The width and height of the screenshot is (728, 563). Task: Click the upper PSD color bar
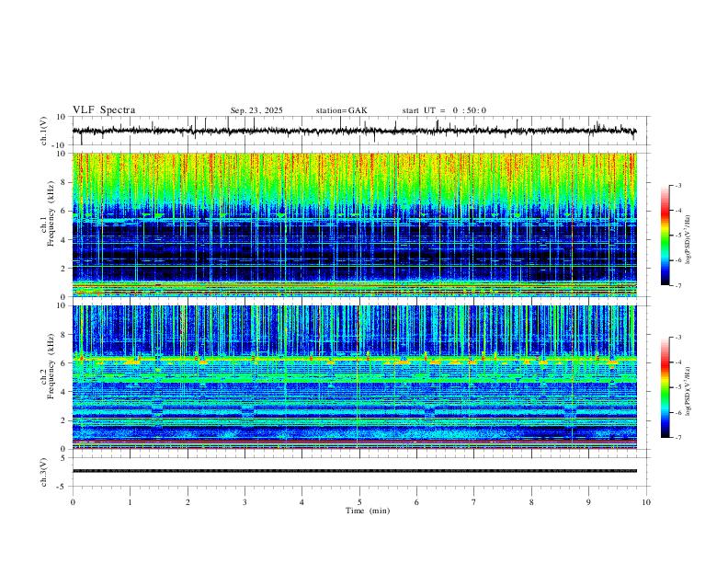pyautogui.click(x=665, y=236)
